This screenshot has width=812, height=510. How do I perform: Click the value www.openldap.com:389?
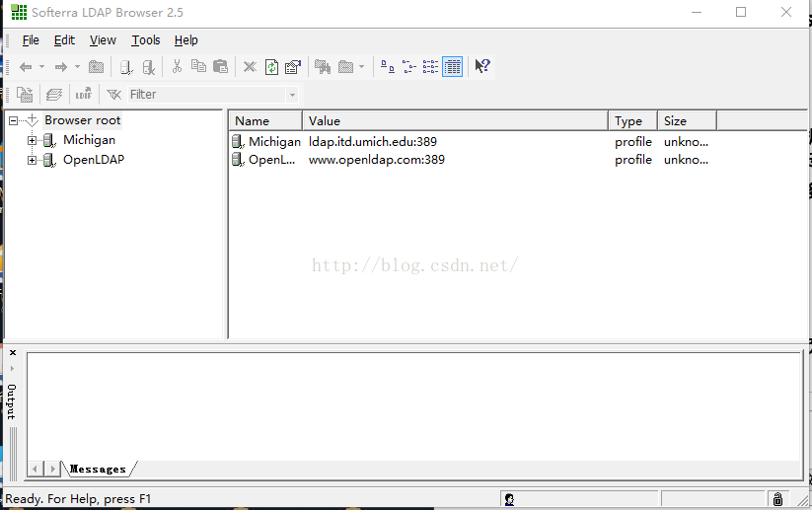377,160
